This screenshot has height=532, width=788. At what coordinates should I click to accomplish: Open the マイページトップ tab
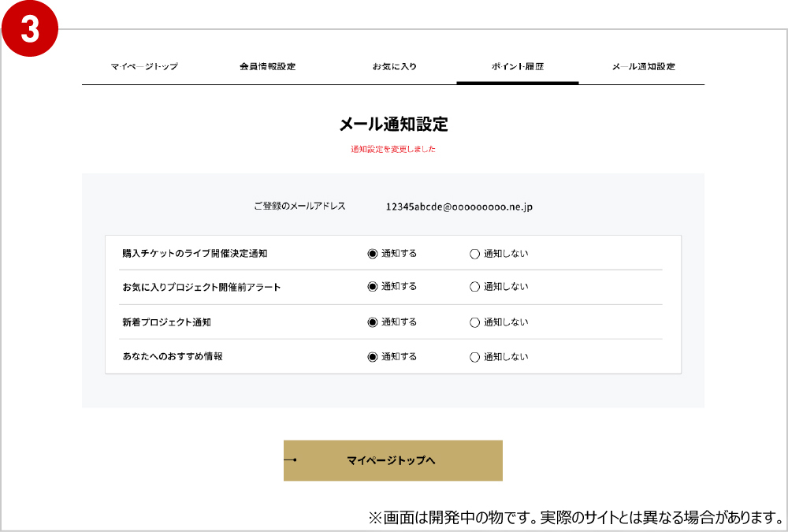click(144, 66)
